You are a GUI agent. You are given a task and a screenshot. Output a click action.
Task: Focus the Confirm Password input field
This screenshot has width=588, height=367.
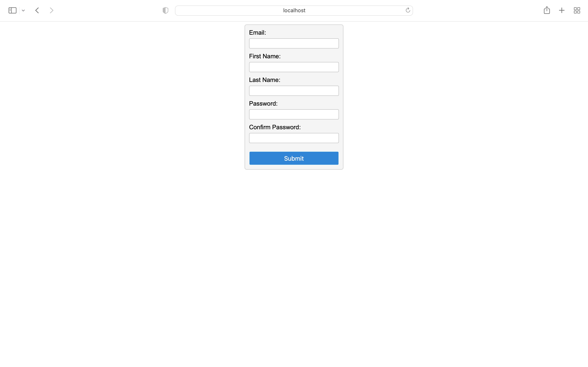click(x=294, y=138)
